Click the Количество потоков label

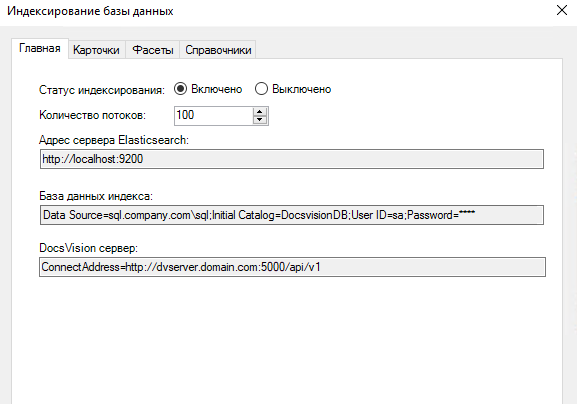pos(92,115)
